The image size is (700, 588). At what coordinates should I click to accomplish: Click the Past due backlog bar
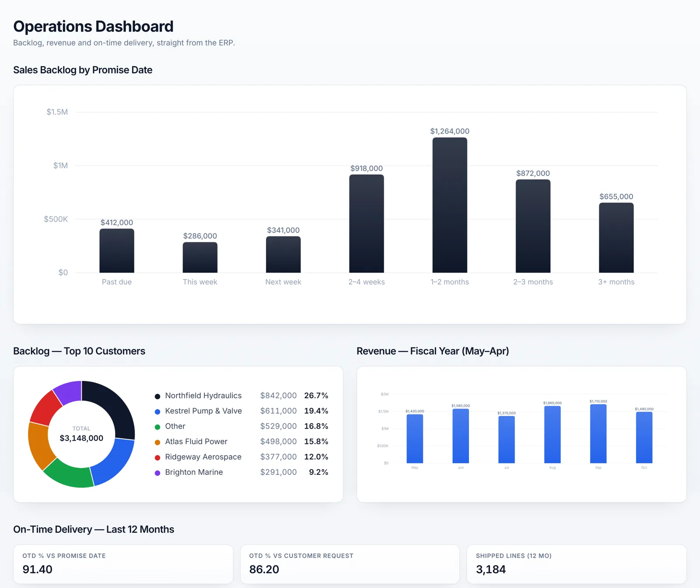click(x=117, y=251)
